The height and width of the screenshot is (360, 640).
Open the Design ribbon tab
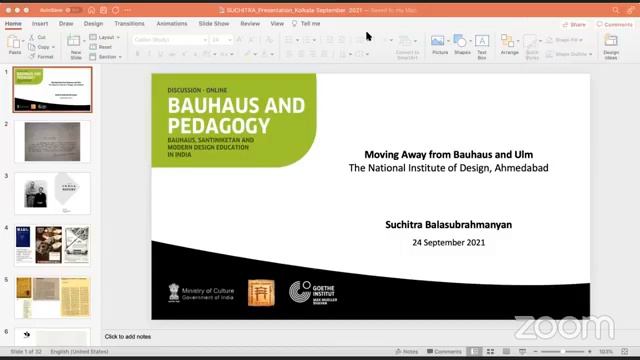[93, 24]
